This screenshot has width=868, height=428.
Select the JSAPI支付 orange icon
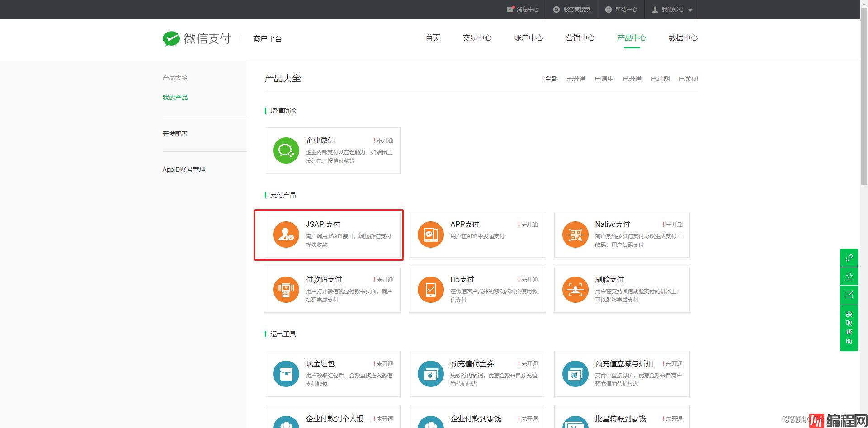(286, 235)
